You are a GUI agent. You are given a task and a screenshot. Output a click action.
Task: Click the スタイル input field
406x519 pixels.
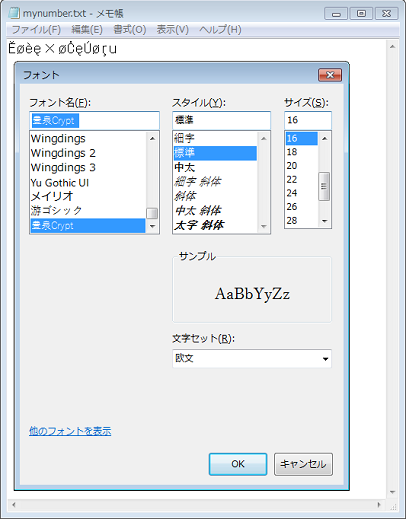tap(221, 120)
